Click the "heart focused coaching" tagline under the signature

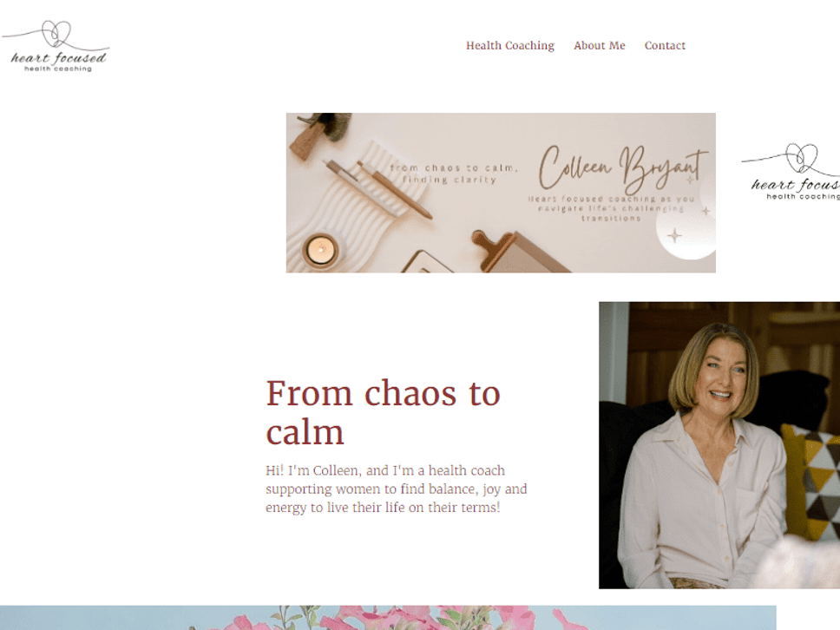(611, 208)
